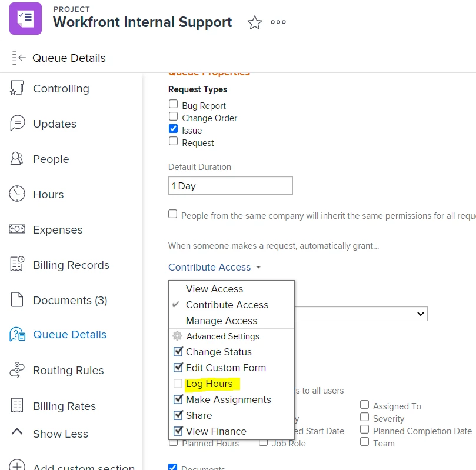Open the Updates section
This screenshot has height=470, width=476.
[x=55, y=124]
